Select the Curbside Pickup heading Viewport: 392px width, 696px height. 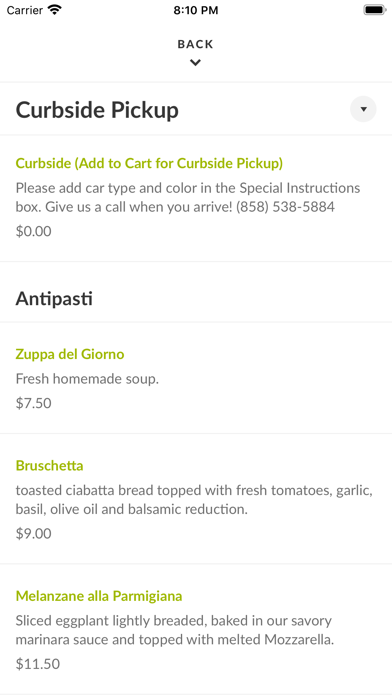point(97,110)
